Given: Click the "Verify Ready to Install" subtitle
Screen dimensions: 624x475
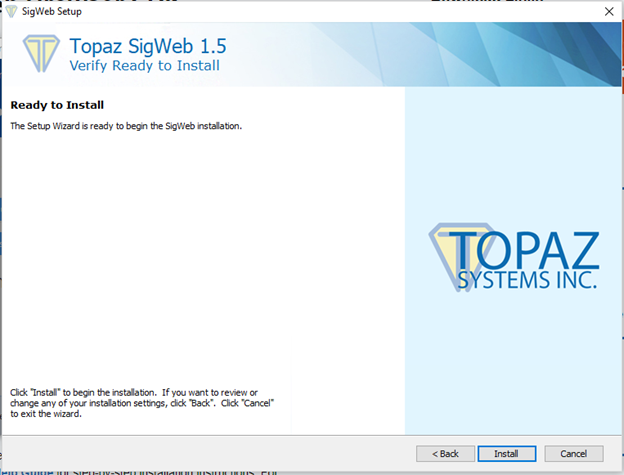Looking at the screenshot, I should (144, 66).
